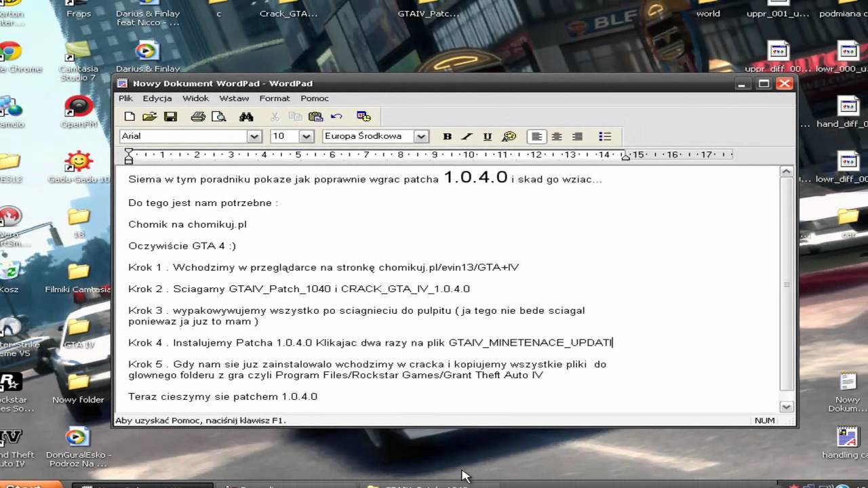Click the left indent marker on ruler

click(x=129, y=156)
